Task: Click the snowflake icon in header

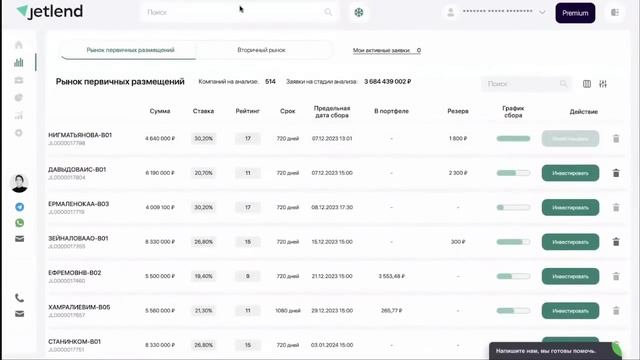Action: pos(359,13)
